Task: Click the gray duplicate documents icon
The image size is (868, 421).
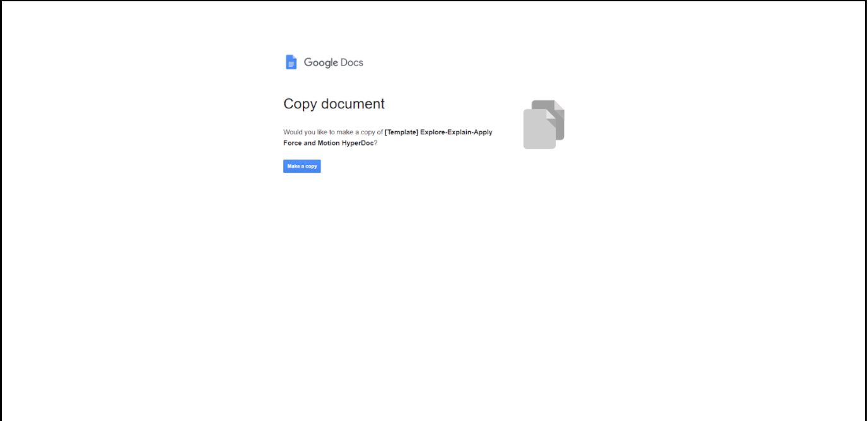Action: tap(544, 124)
